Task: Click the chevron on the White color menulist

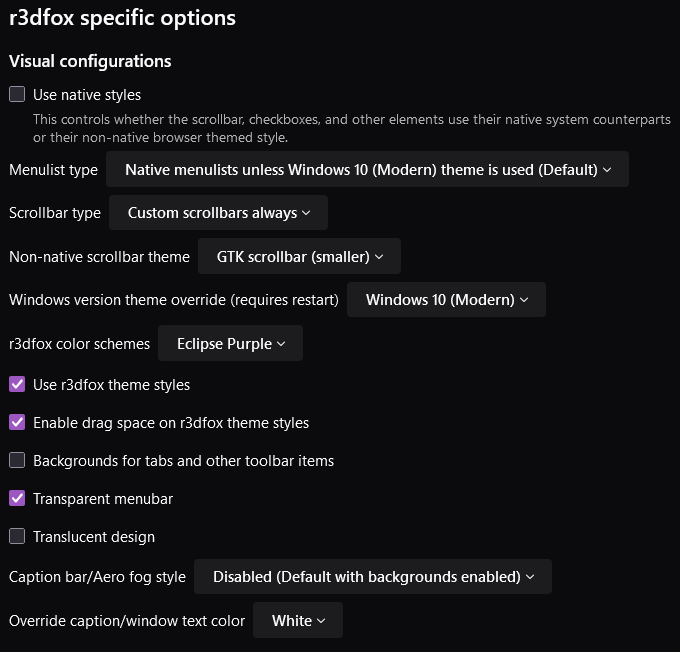Action: tap(322, 621)
